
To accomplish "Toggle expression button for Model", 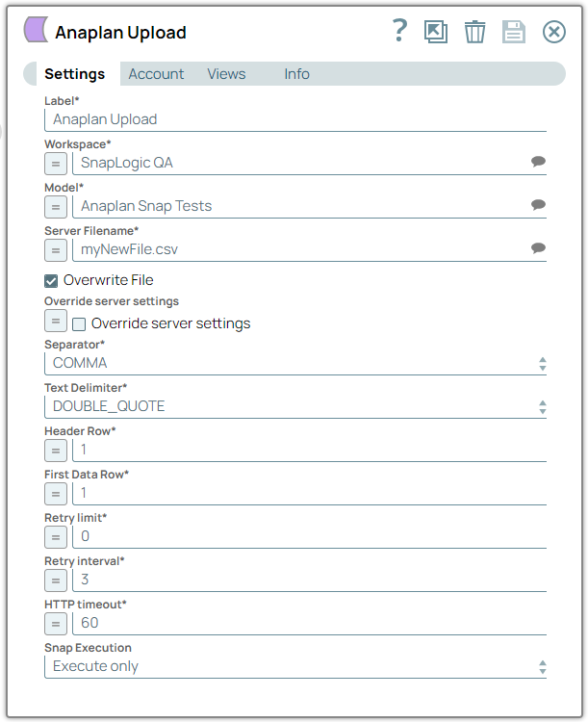I will pyautogui.click(x=56, y=207).
